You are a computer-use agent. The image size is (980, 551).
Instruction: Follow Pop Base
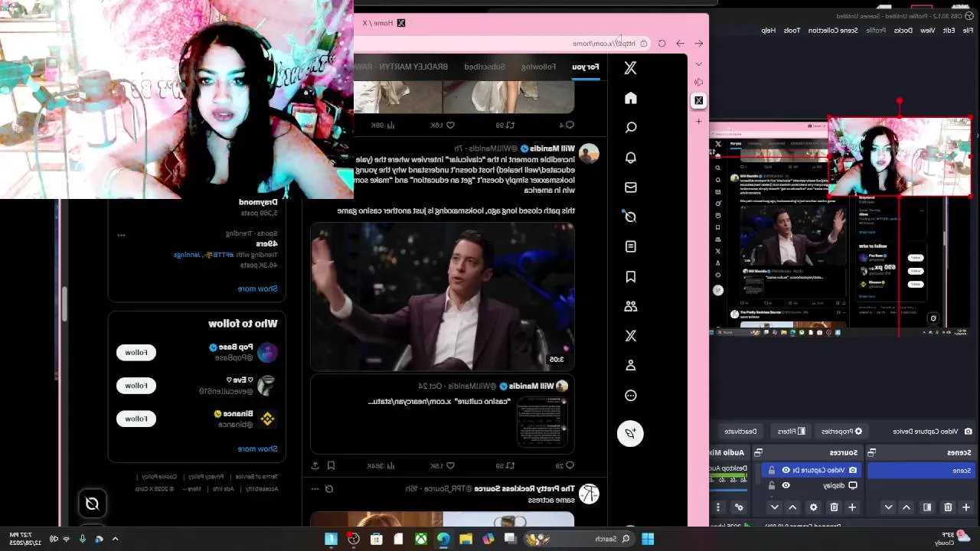pyautogui.click(x=136, y=352)
